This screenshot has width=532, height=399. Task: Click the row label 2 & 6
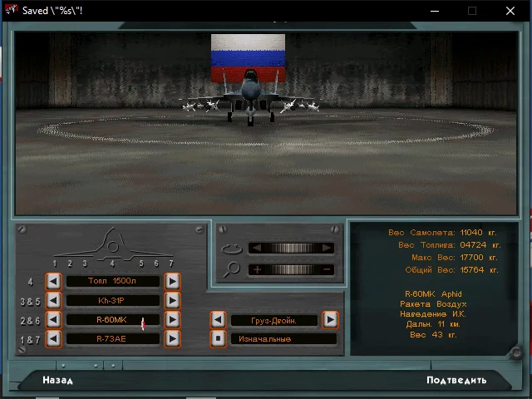[x=30, y=321]
